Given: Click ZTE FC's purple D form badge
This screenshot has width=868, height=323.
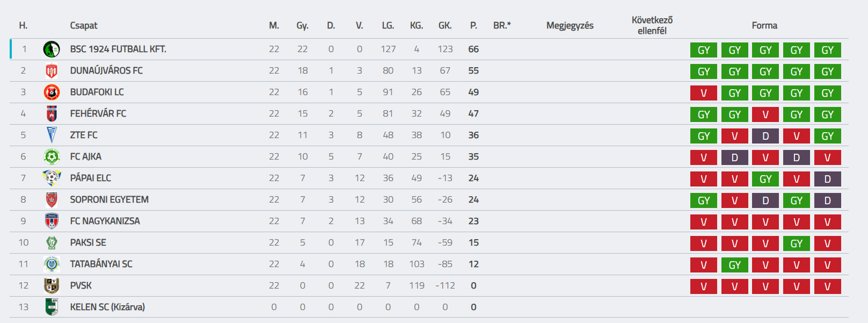Looking at the screenshot, I should click(x=765, y=136).
